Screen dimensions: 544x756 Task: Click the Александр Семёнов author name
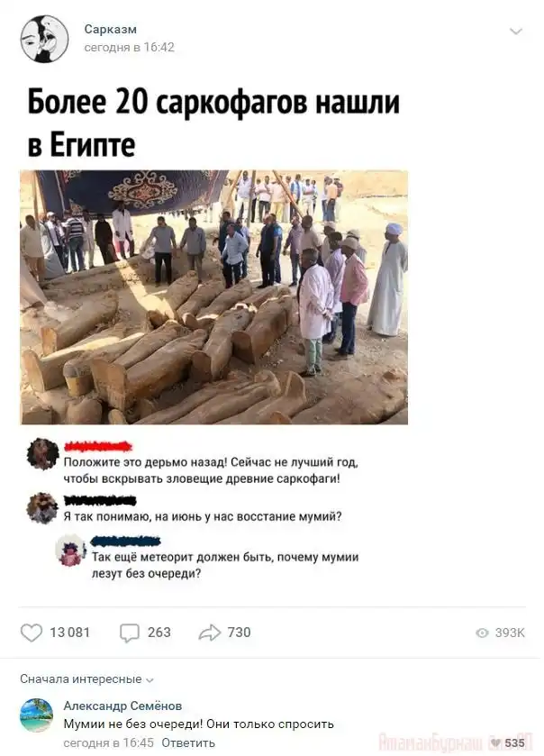(122, 706)
